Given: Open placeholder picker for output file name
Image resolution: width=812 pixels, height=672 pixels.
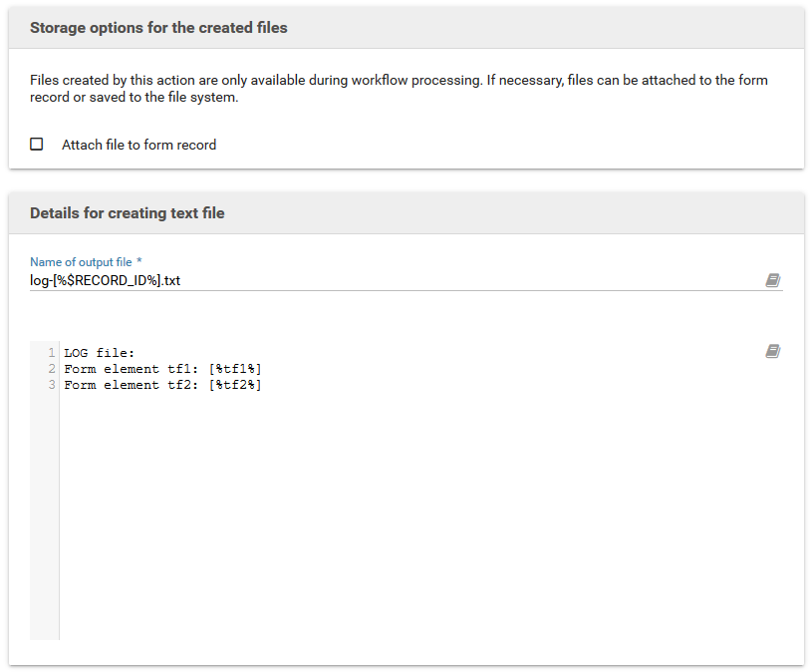Looking at the screenshot, I should (772, 281).
